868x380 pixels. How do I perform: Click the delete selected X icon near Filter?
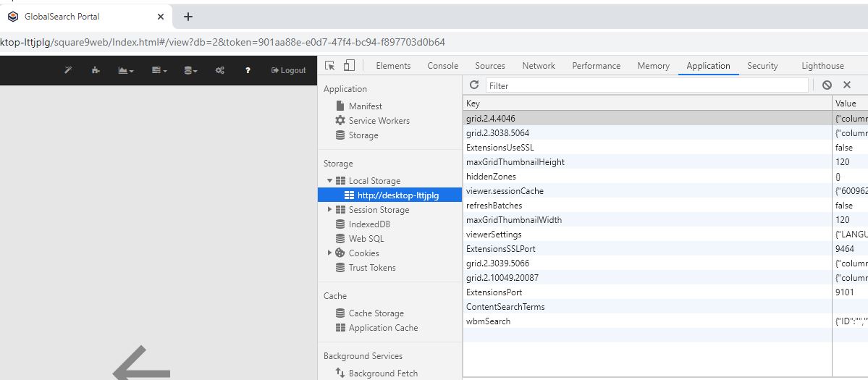(846, 85)
